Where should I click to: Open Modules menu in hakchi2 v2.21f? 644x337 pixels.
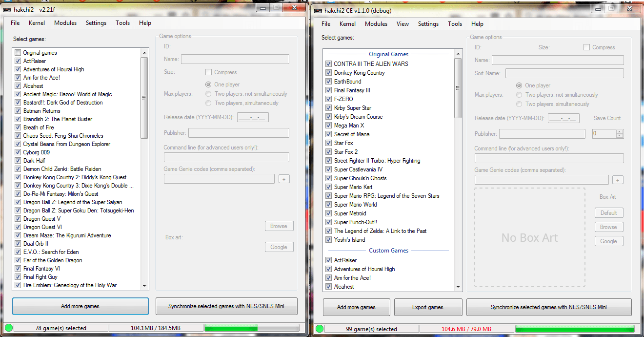click(65, 23)
